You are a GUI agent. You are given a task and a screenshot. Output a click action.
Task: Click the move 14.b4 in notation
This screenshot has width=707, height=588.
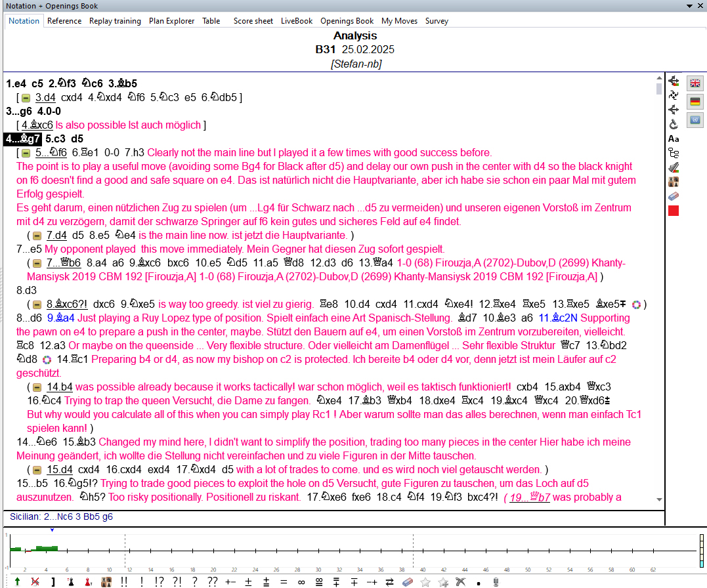coord(59,387)
